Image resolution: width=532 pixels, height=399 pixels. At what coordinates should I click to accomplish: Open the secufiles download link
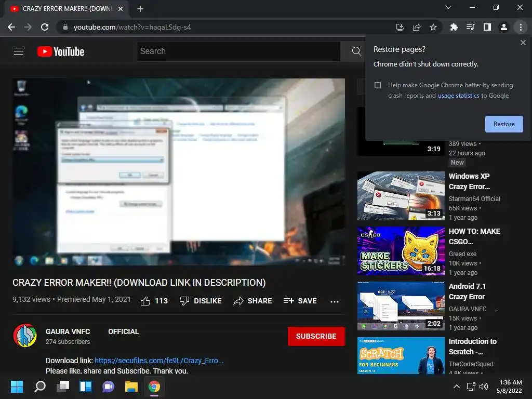pos(159,361)
